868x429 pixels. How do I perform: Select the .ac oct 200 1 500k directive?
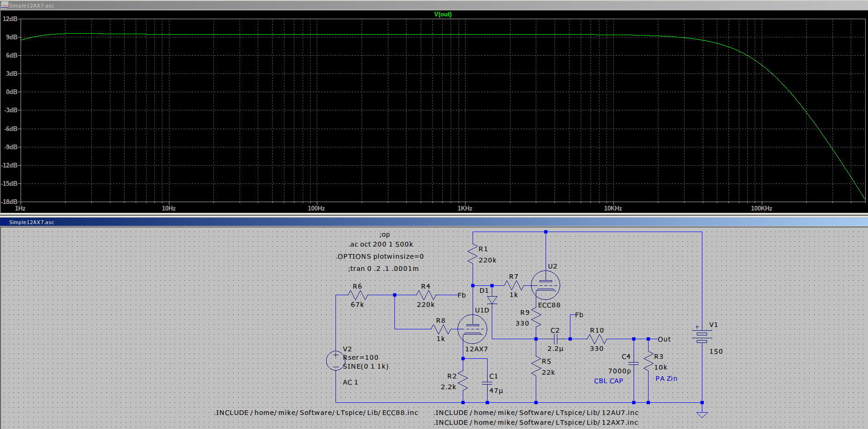[381, 244]
